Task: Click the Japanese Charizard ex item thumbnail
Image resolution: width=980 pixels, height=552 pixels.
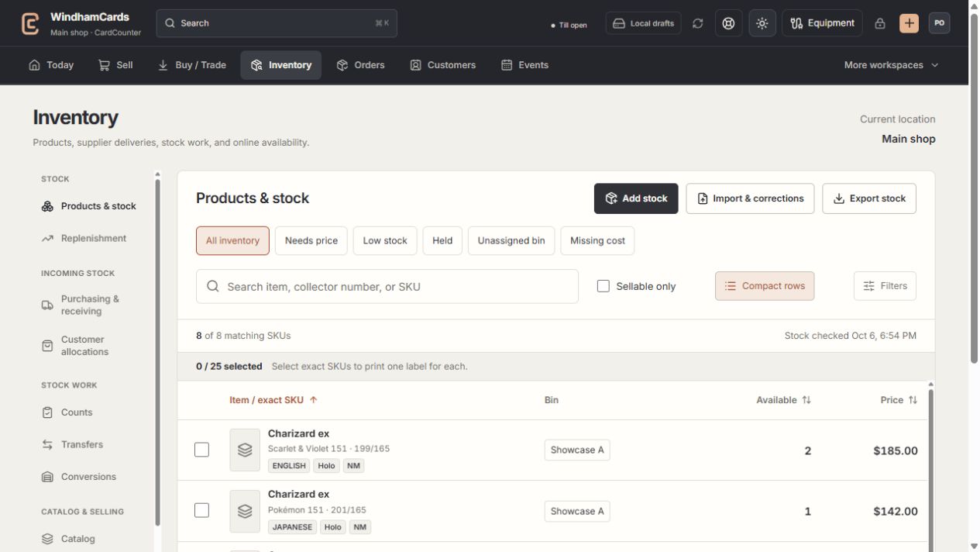Action: click(x=245, y=511)
